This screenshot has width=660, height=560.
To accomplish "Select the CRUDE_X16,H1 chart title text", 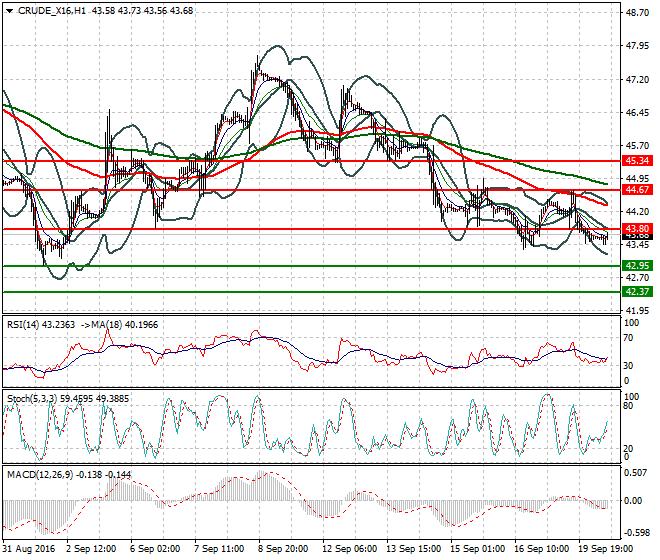I will (52, 11).
